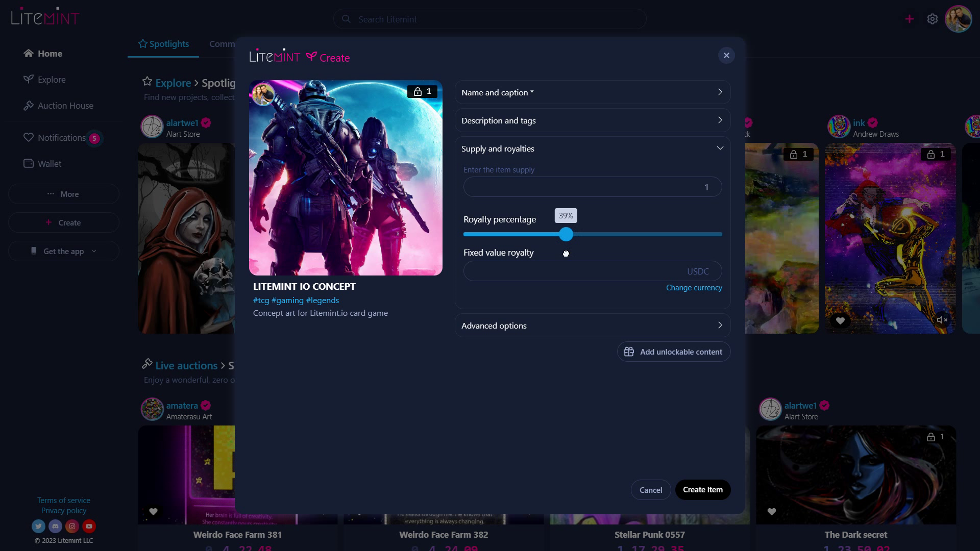This screenshot has width=980, height=551.
Task: Click the plus icon in top bar
Action: coord(909,19)
